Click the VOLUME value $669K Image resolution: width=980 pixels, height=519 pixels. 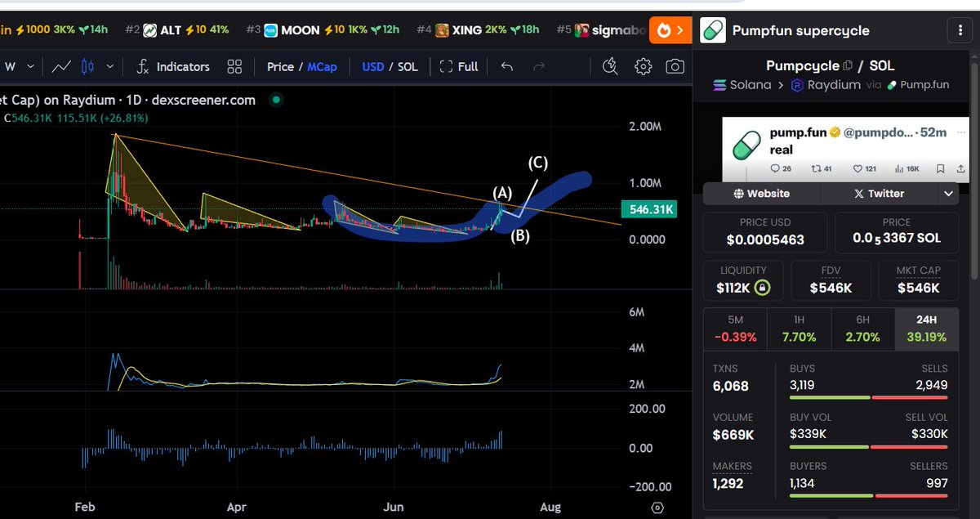pyautogui.click(x=733, y=434)
